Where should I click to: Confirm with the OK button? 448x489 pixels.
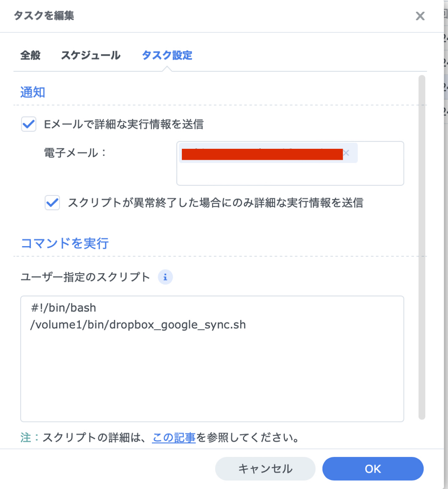click(373, 469)
